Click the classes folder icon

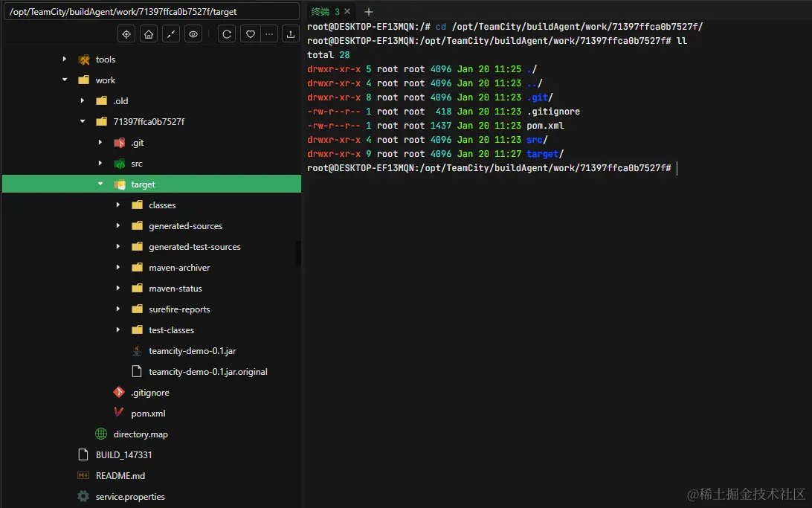click(138, 205)
